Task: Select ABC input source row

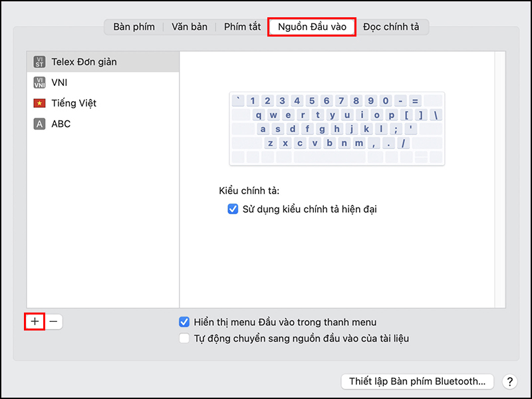Action: pos(103,124)
